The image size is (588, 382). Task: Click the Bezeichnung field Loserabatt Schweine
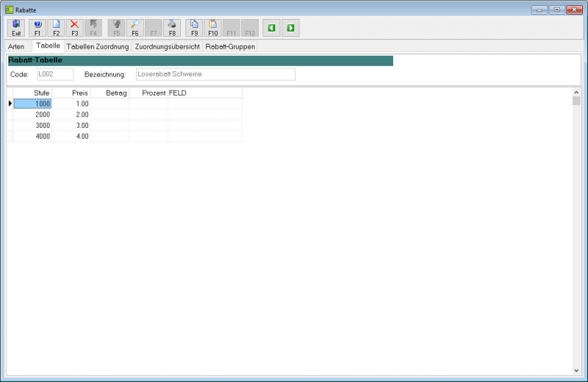(x=215, y=74)
